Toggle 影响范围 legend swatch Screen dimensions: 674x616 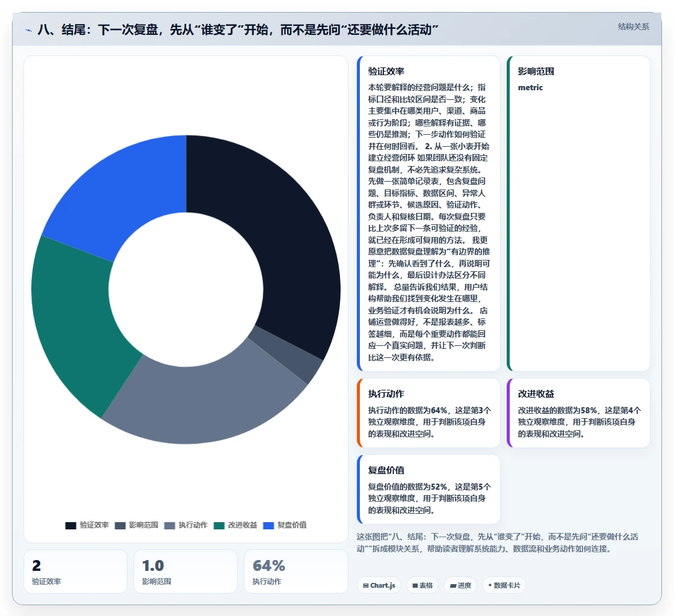[120, 525]
